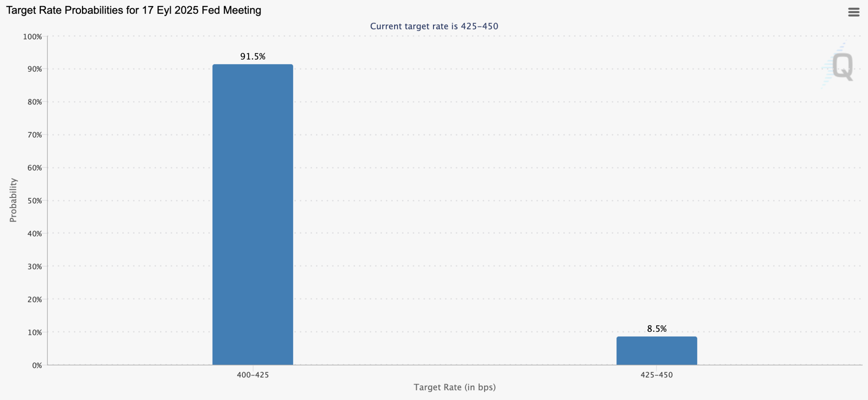The height and width of the screenshot is (400, 868).
Task: Click the QuikStrike Q watermark logo
Action: click(x=842, y=66)
